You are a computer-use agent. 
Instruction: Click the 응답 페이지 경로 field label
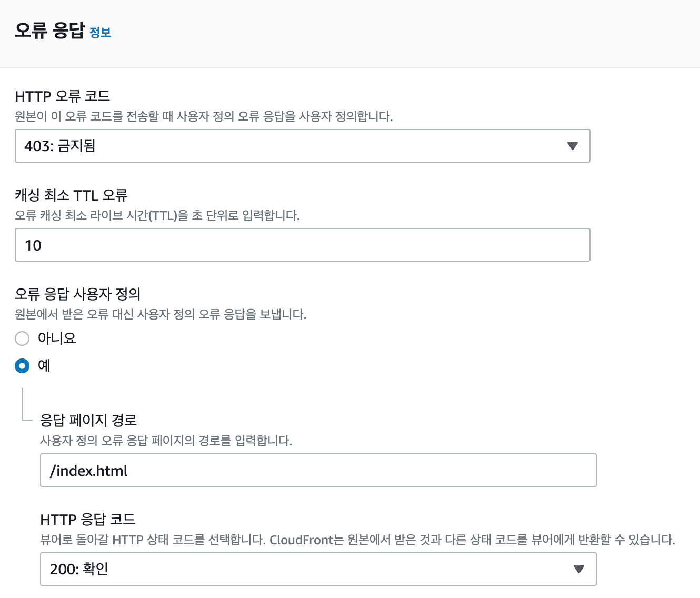[x=88, y=420]
